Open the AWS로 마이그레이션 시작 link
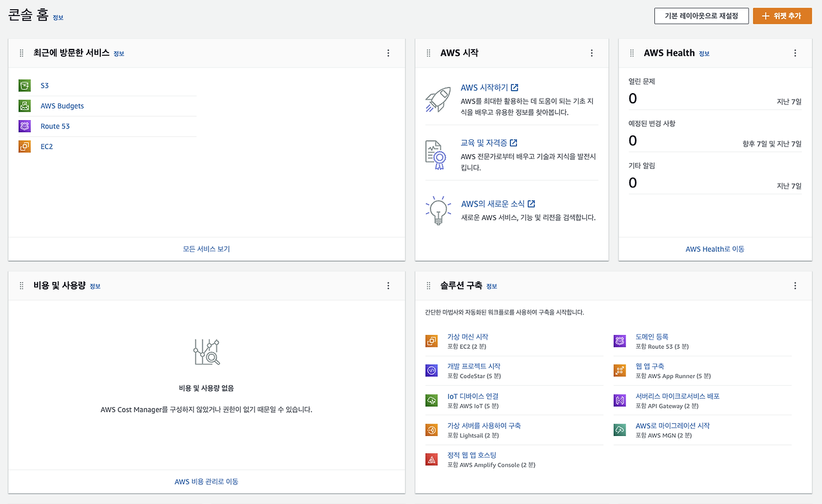The height and width of the screenshot is (504, 822). tap(672, 426)
